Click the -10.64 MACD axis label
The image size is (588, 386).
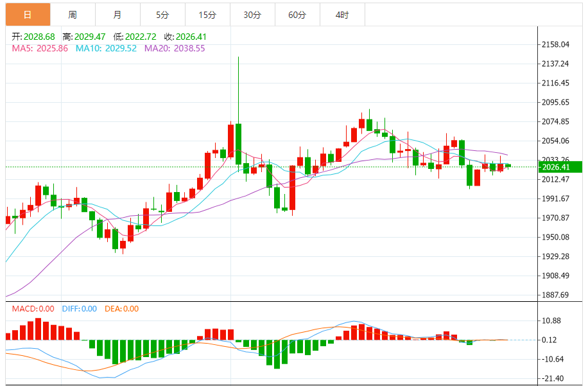(x=551, y=360)
